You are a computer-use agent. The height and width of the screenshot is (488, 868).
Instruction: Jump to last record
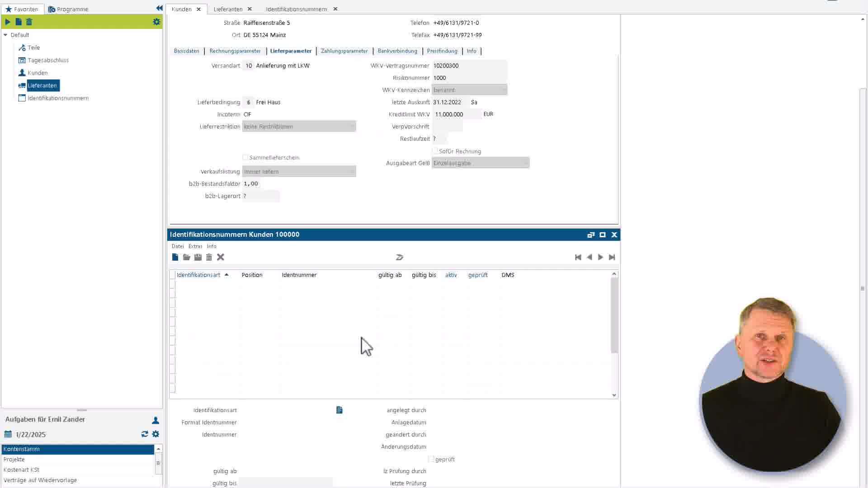[x=612, y=257]
